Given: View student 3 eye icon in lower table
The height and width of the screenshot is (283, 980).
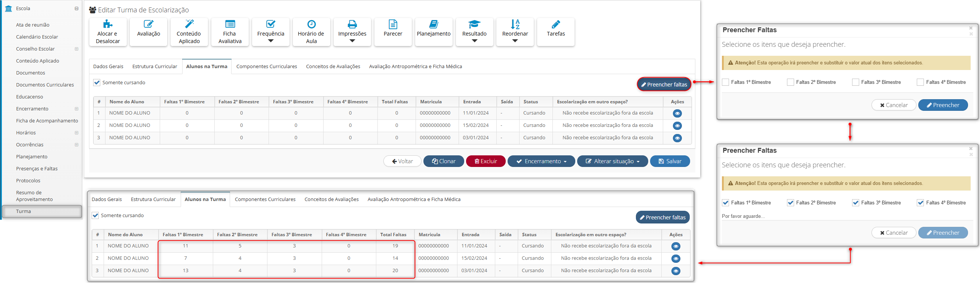Looking at the screenshot, I should 675,271.
